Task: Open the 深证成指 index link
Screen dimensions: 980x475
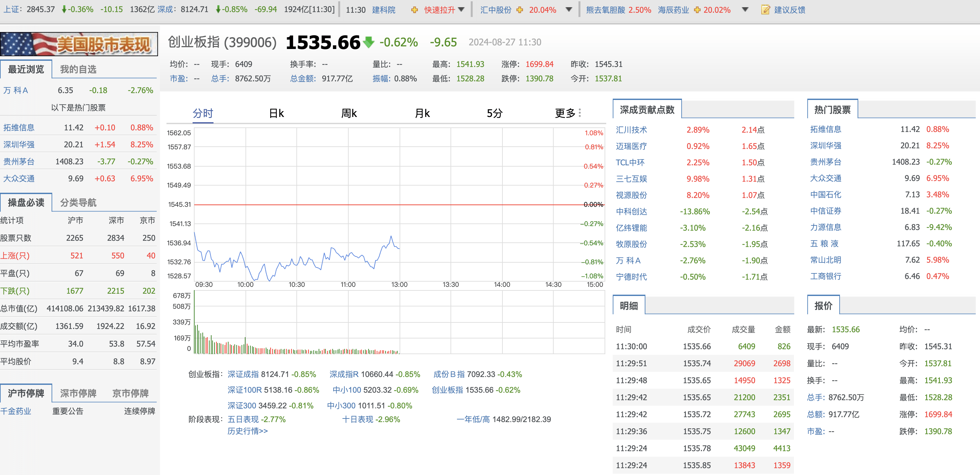Action: click(x=243, y=374)
